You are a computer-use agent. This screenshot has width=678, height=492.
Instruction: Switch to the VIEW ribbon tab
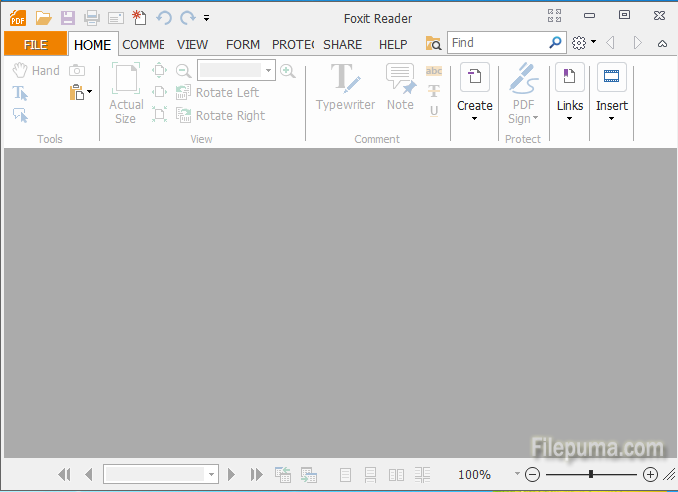193,44
